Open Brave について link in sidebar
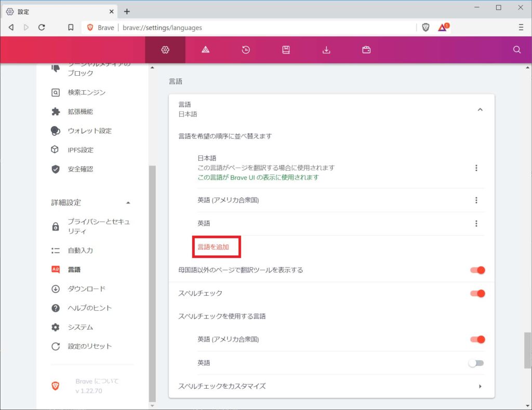The image size is (532, 410). (97, 381)
